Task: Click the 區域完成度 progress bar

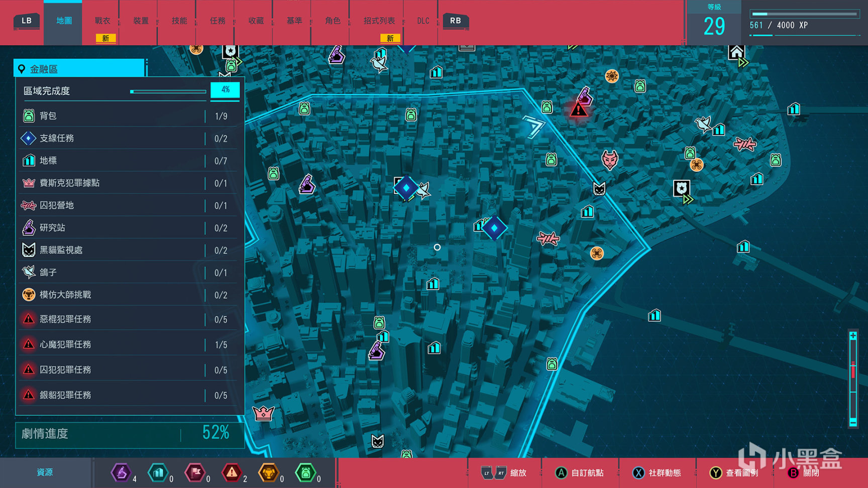Action: pos(168,91)
